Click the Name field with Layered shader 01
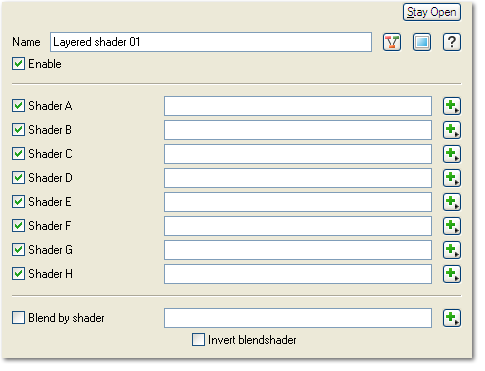This screenshot has width=485, height=371. point(211,42)
